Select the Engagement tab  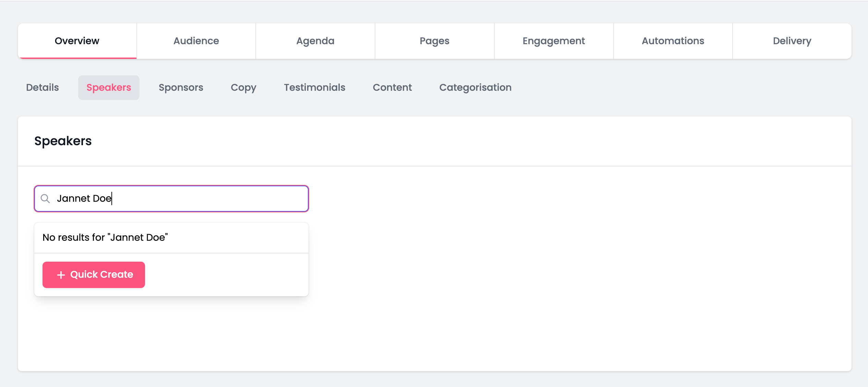pyautogui.click(x=554, y=41)
